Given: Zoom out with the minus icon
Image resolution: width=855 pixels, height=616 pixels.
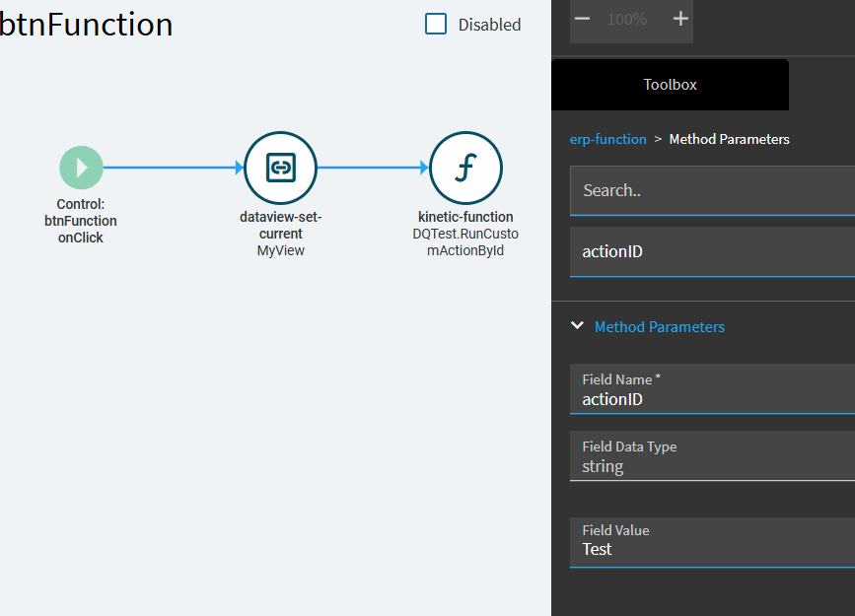Looking at the screenshot, I should [583, 19].
